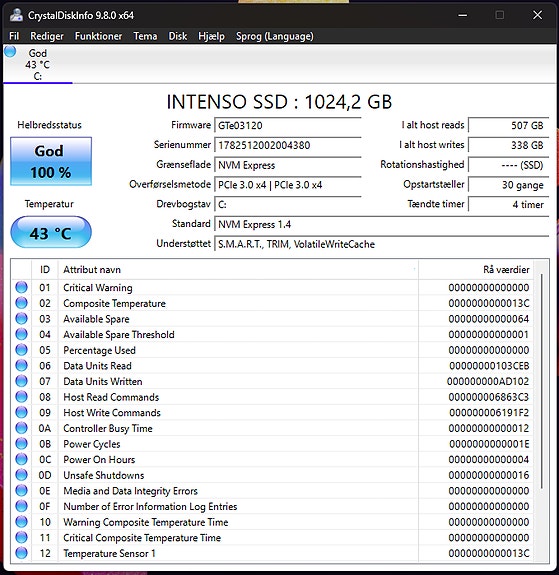Click the God 100 % health status button
Screen dimensions: 559x575
pyautogui.click(x=51, y=161)
